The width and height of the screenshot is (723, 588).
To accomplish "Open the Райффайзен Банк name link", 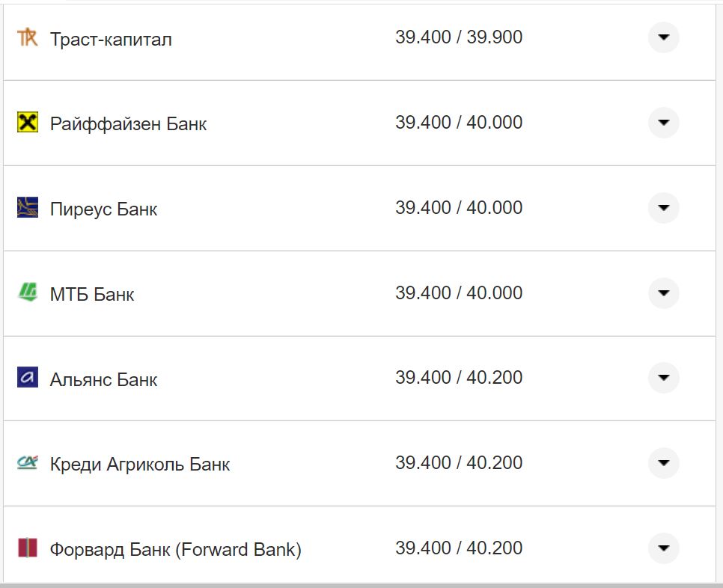I will click(128, 123).
